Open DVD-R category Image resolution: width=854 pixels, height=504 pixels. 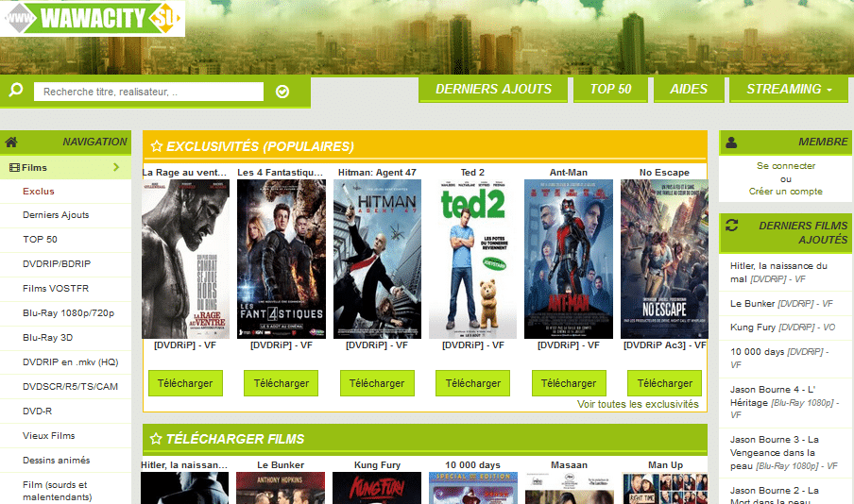click(x=37, y=411)
